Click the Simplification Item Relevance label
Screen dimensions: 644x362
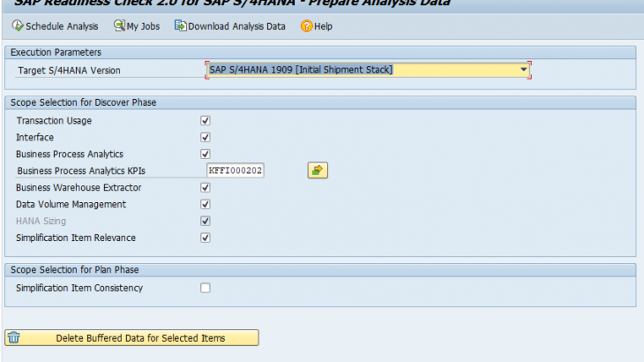pos(76,238)
